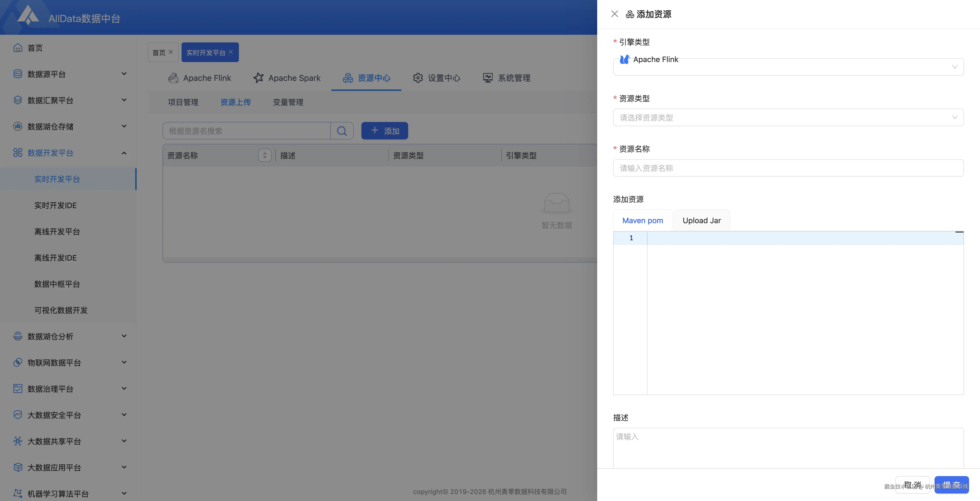Viewport: 980px width, 501px height.
Task: Click the 大数据共享平台 network icon
Action: coord(17,441)
